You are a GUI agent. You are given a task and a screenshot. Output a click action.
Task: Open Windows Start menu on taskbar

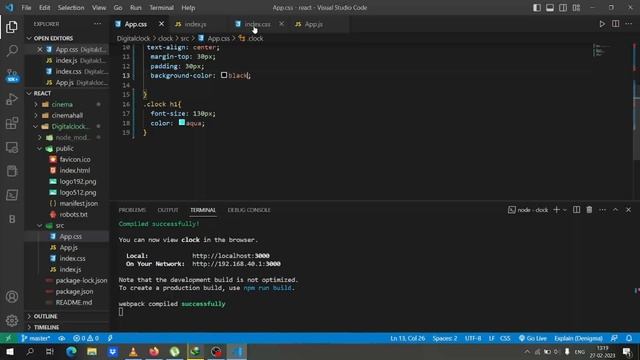click(x=10, y=351)
